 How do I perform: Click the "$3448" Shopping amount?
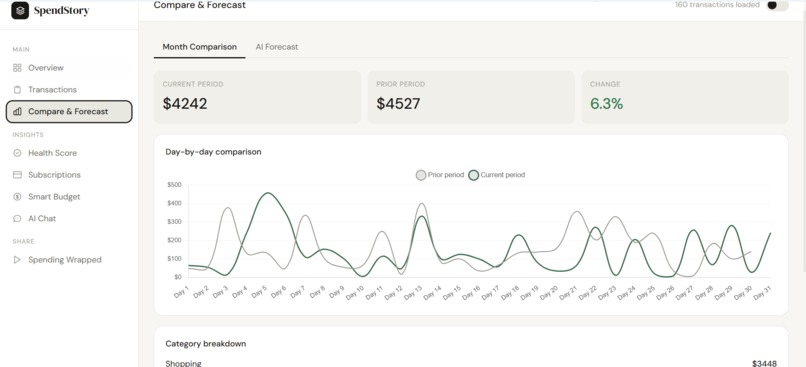tap(764, 363)
